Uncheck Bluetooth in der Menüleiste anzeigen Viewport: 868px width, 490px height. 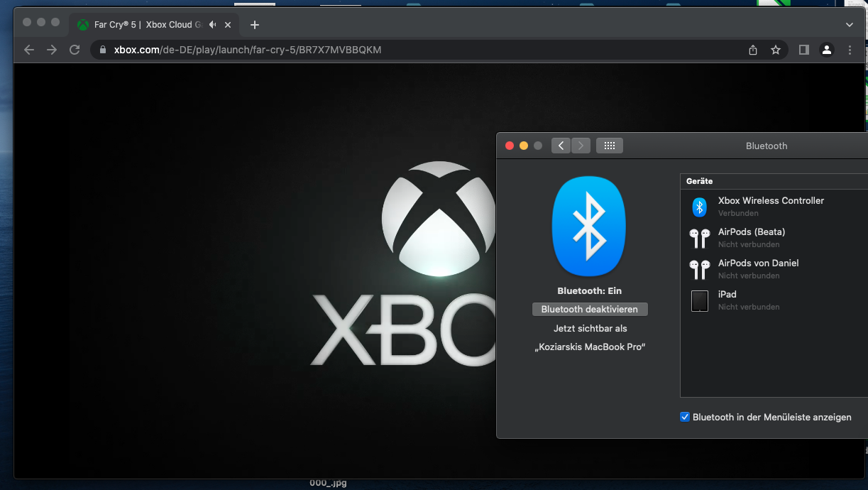coord(685,417)
